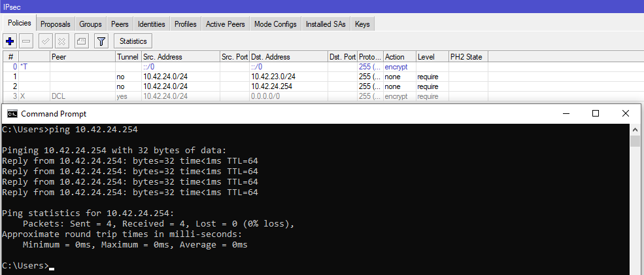The width and height of the screenshot is (644, 275).
Task: Sort by Proto... column header
Action: [370, 57]
